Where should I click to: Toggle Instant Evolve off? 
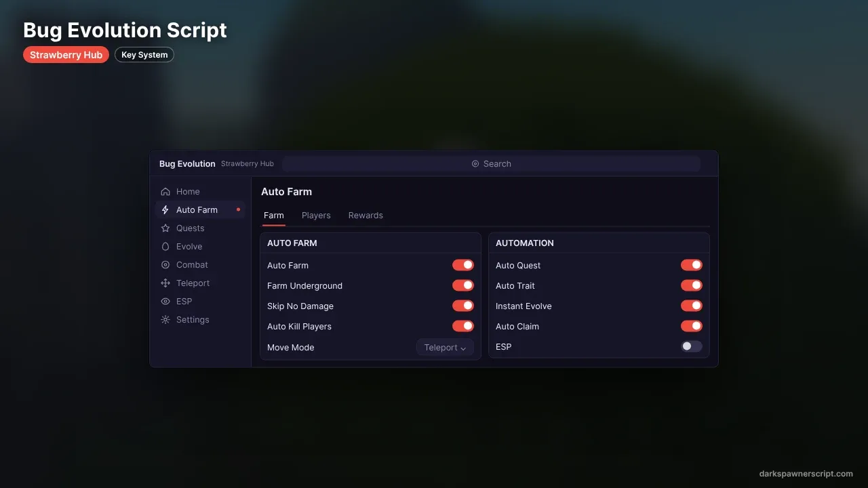[x=692, y=306]
